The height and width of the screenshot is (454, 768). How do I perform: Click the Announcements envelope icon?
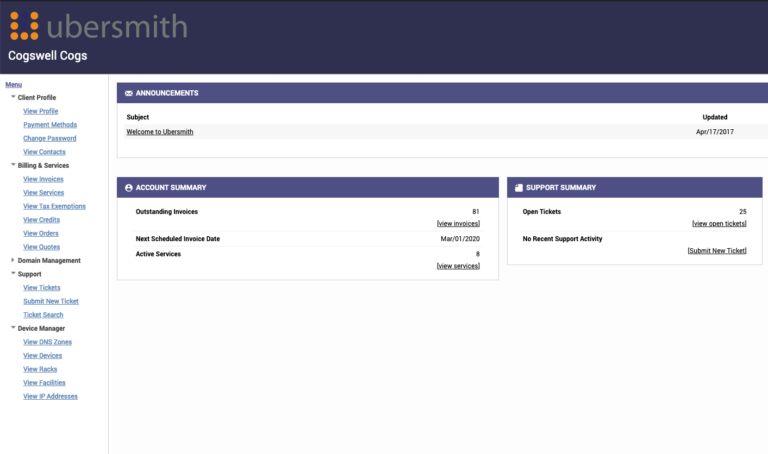tap(129, 93)
